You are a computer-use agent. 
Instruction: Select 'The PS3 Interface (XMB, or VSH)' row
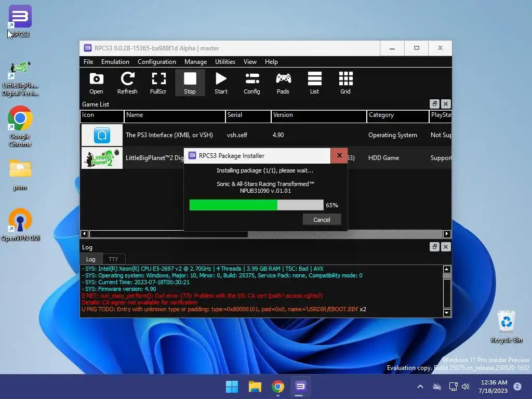266,135
